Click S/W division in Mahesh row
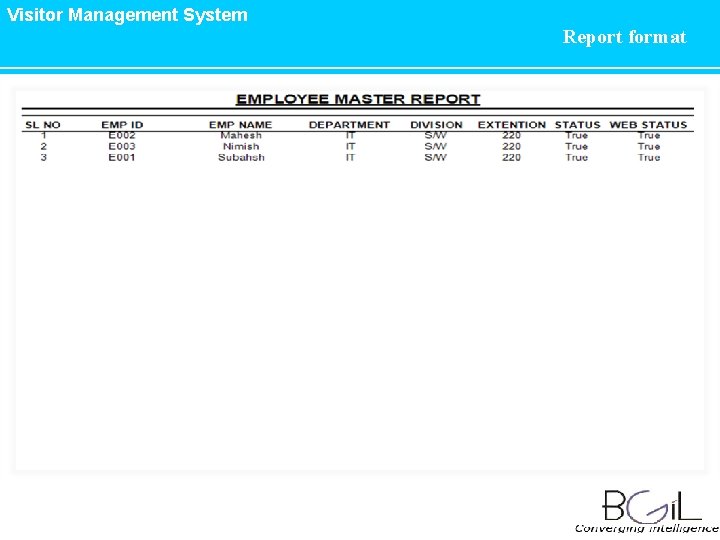720x540 pixels. pyautogui.click(x=435, y=135)
